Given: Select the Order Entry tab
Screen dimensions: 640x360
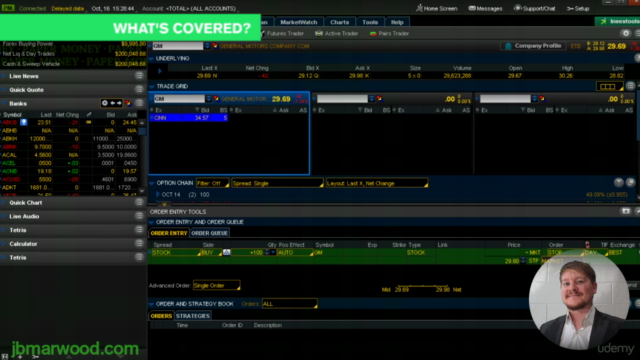Looking at the screenshot, I should coord(169,233).
